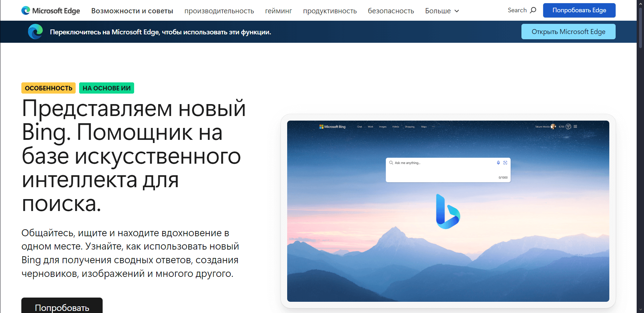This screenshot has width=644, height=313.
Task: Click the Search magnifier icon in header
Action: coord(533,10)
